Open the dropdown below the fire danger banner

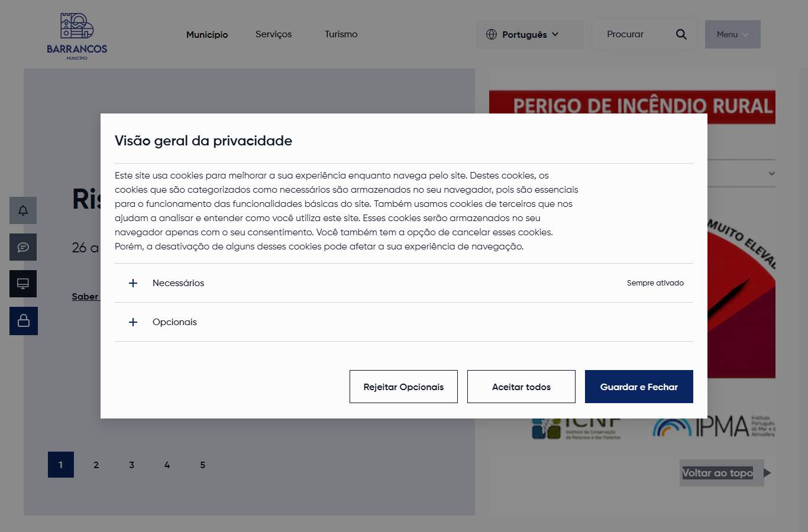pyautogui.click(x=741, y=173)
